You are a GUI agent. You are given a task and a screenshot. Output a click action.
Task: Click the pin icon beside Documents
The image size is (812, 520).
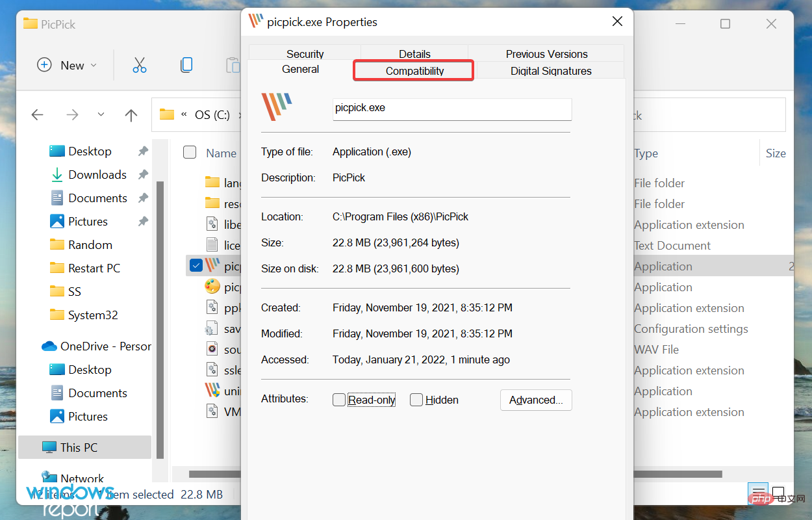tap(143, 198)
